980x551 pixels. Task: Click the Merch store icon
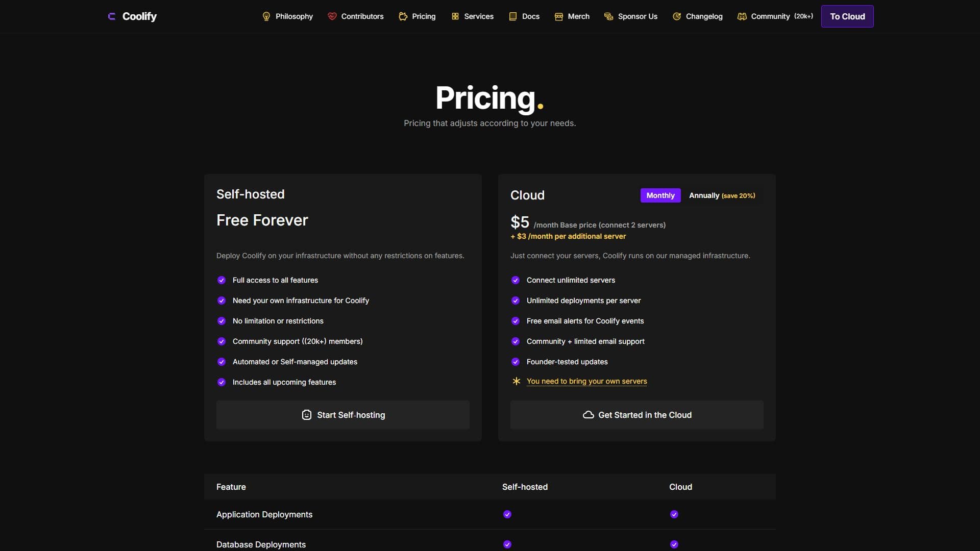(x=559, y=16)
